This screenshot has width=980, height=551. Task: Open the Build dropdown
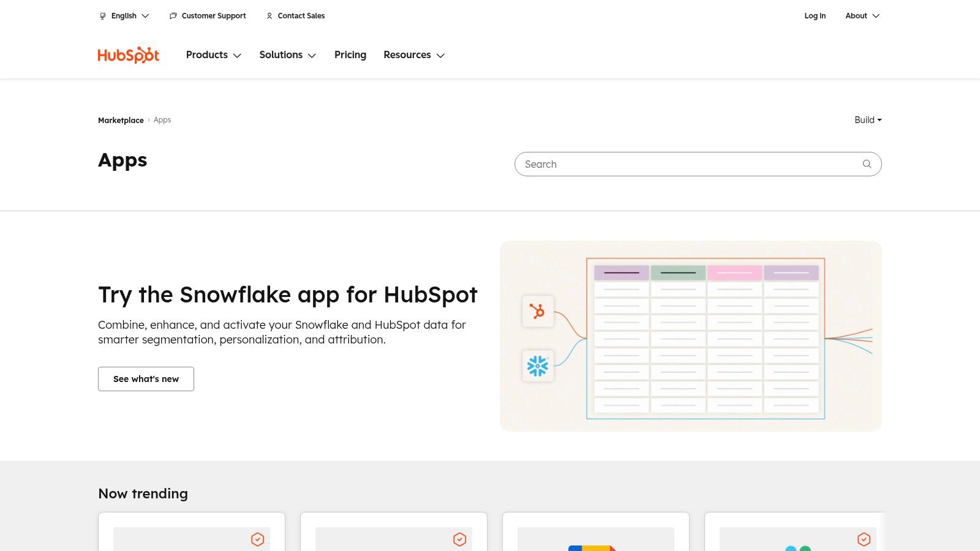[x=868, y=120]
